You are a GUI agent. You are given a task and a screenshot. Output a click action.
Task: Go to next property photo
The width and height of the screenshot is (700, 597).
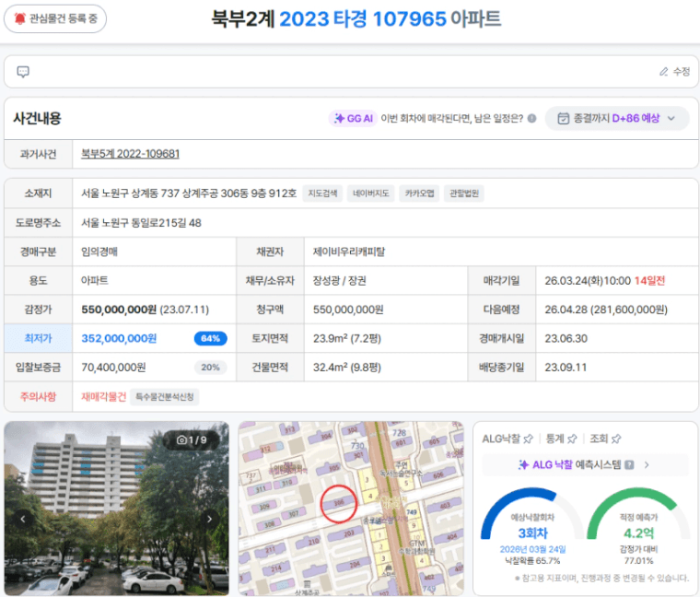click(209, 519)
